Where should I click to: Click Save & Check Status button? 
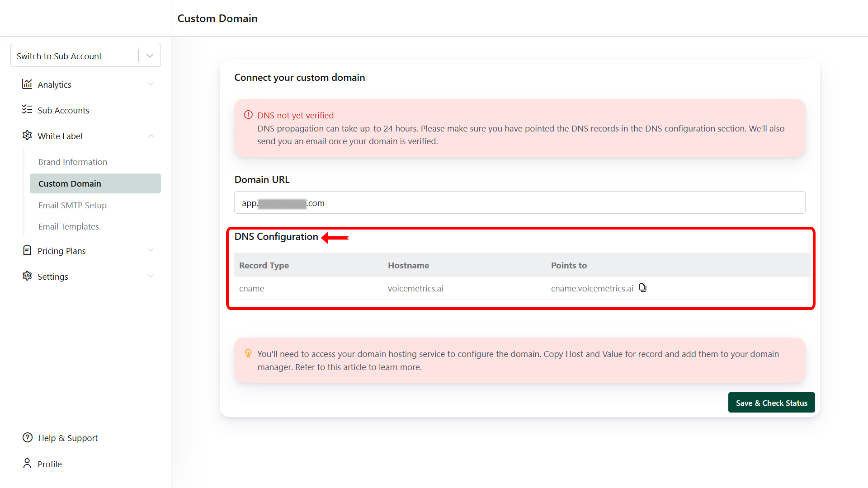coord(771,403)
